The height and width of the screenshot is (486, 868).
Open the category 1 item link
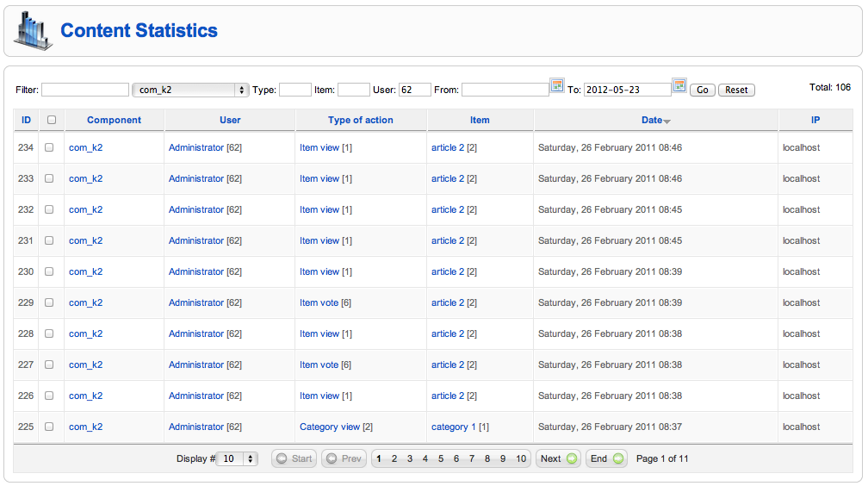pyautogui.click(x=453, y=427)
